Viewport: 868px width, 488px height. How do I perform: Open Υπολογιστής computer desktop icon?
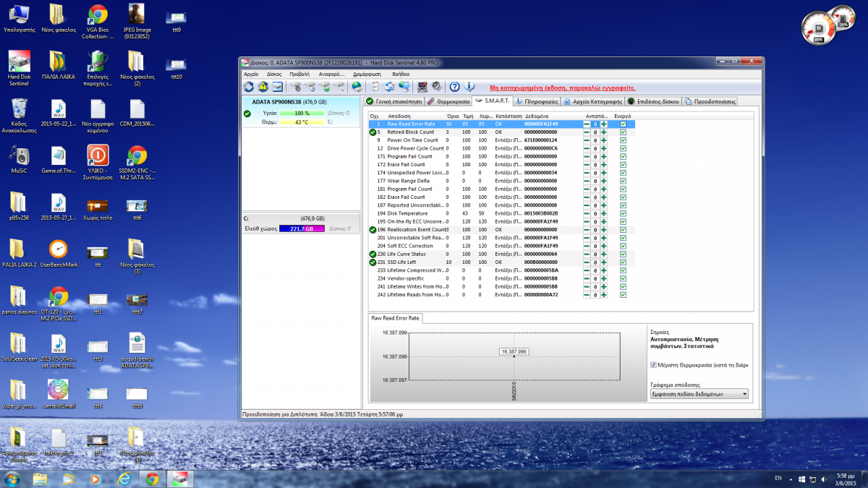19,19
